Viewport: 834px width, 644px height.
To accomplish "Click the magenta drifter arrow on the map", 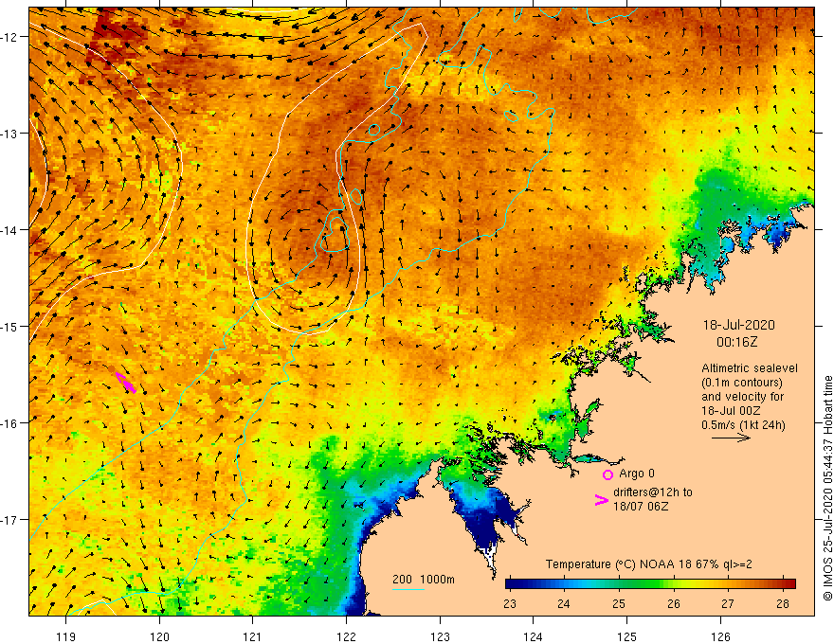I will 125,383.
